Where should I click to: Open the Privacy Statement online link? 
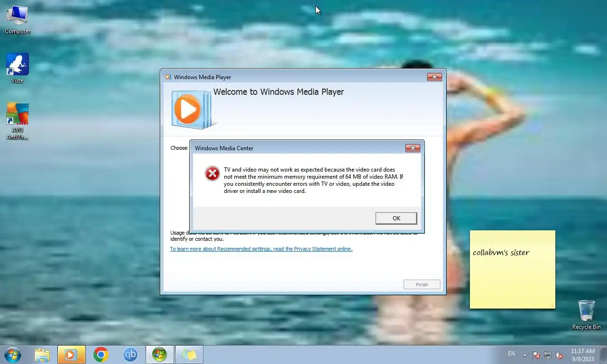coord(261,249)
